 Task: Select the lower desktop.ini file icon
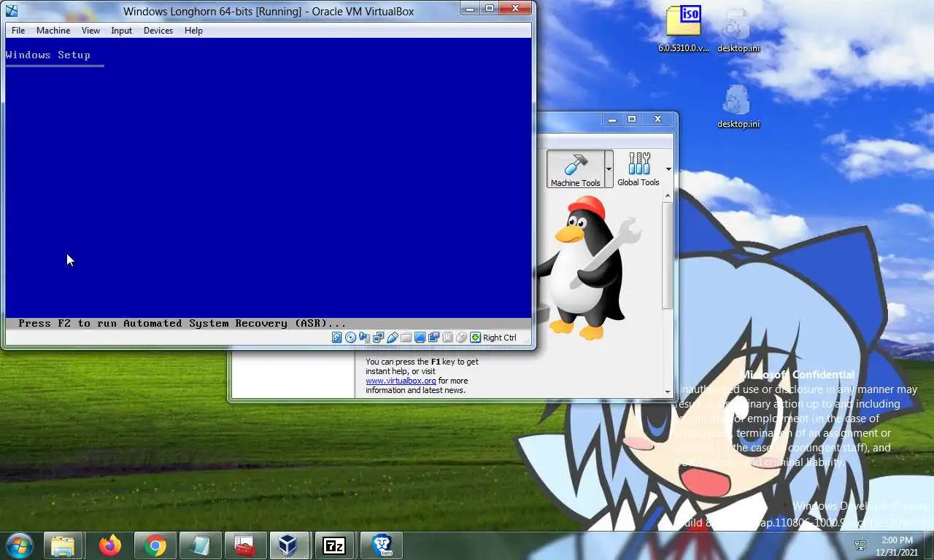coord(738,106)
